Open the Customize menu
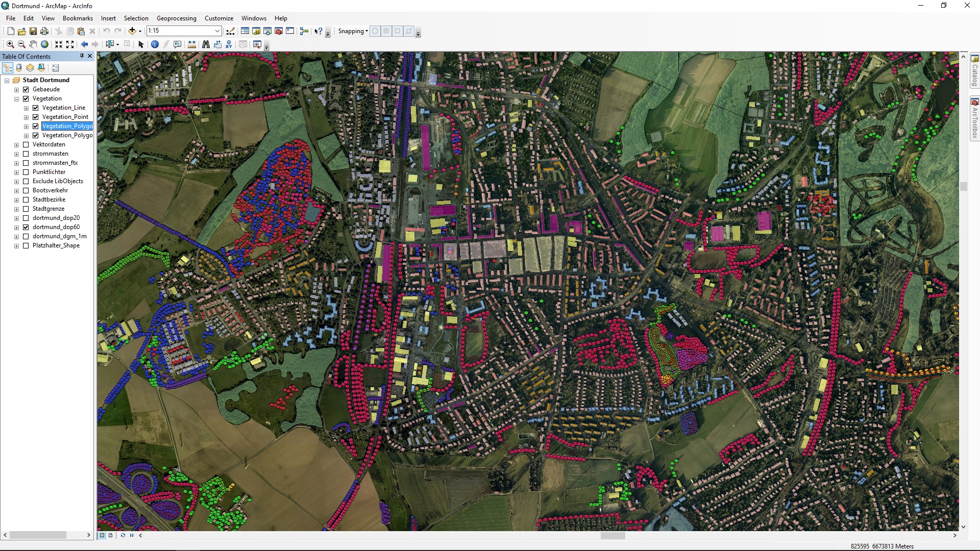This screenshot has width=980, height=551. (219, 18)
